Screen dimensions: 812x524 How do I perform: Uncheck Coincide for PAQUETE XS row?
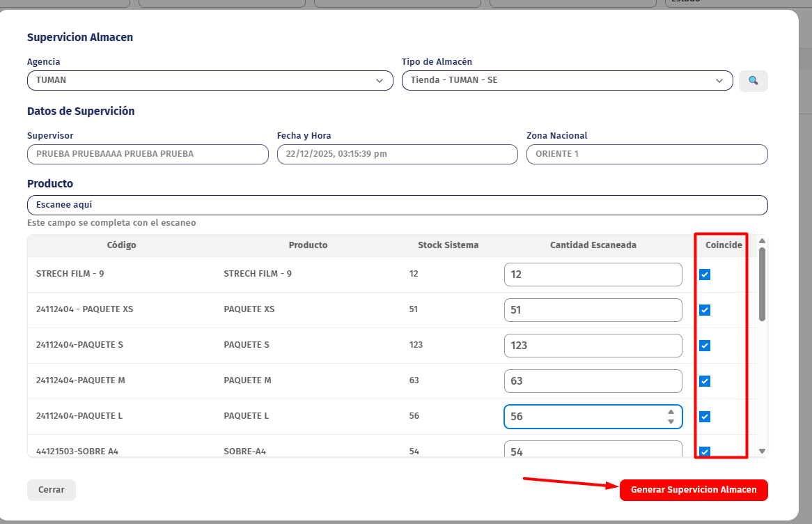click(705, 310)
